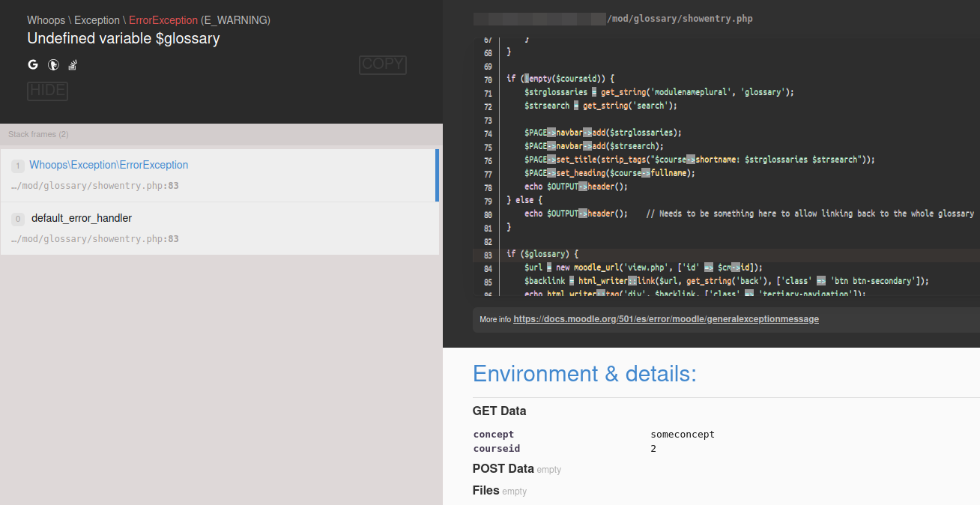
Task: Click the COPY button
Action: 383,64
